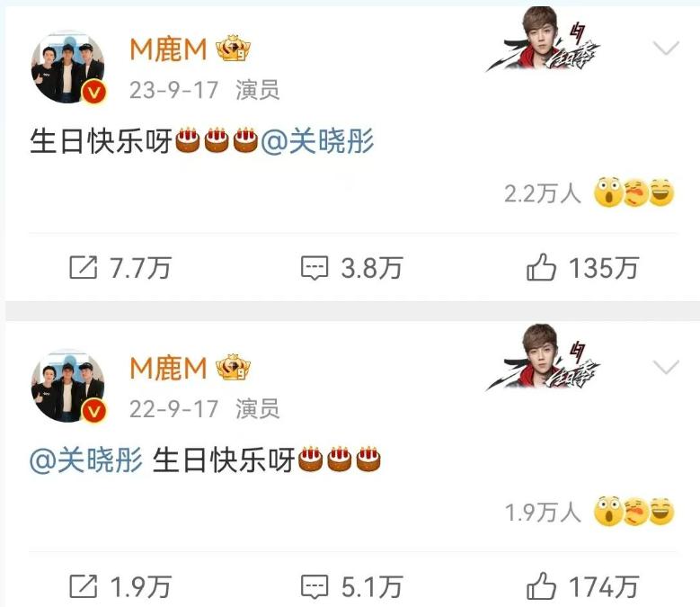
Task: View the profile avatar on the second post
Action: pos(68,386)
